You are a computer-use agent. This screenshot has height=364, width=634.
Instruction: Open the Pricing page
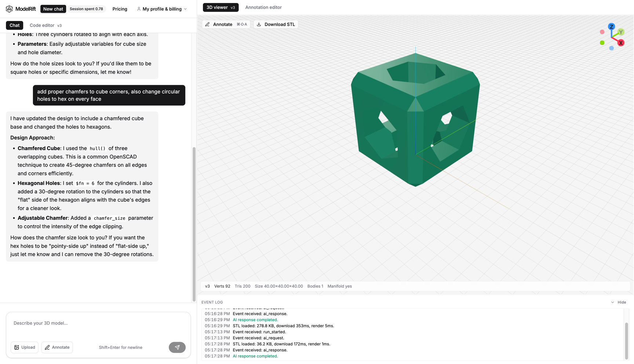tap(120, 9)
